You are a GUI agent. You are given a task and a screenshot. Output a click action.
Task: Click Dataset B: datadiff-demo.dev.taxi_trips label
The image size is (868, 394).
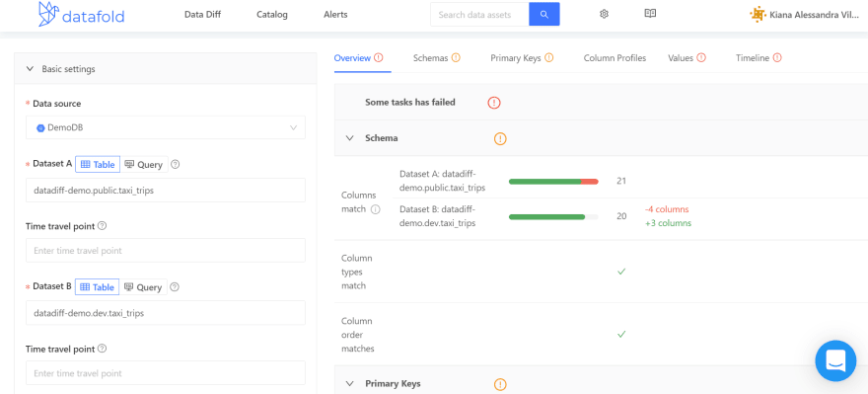point(437,216)
